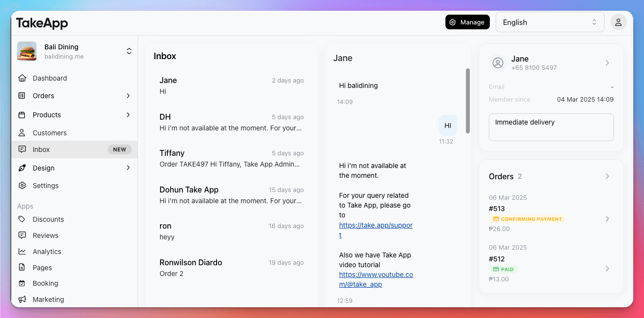Select Inbox menu item
Screen dimensions: 644x318
point(75,149)
